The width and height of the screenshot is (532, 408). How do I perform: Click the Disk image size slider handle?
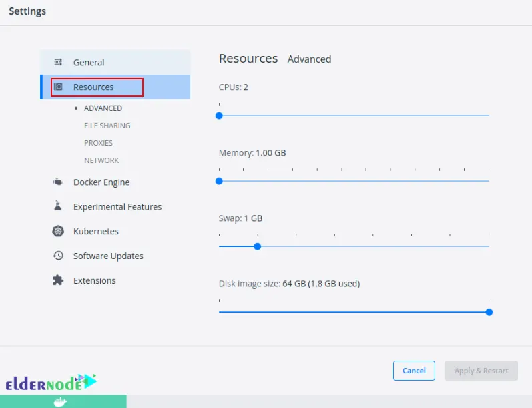click(x=489, y=313)
